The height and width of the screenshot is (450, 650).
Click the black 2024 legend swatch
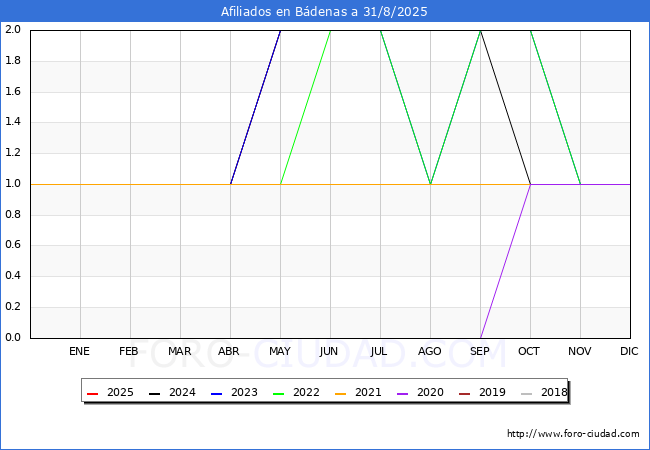click(x=154, y=394)
